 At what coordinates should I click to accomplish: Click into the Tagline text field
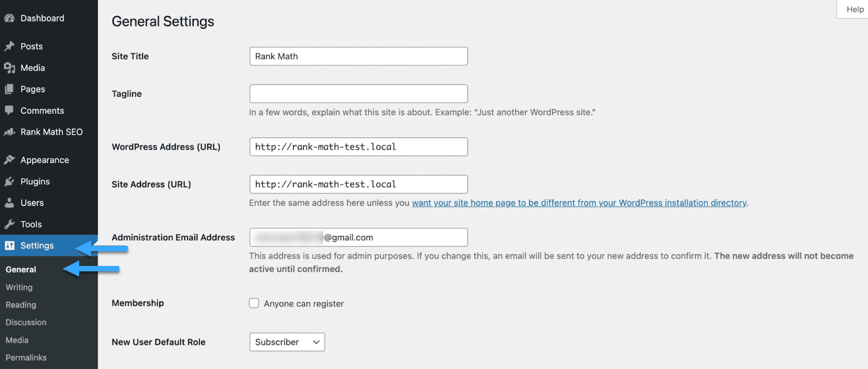point(358,93)
